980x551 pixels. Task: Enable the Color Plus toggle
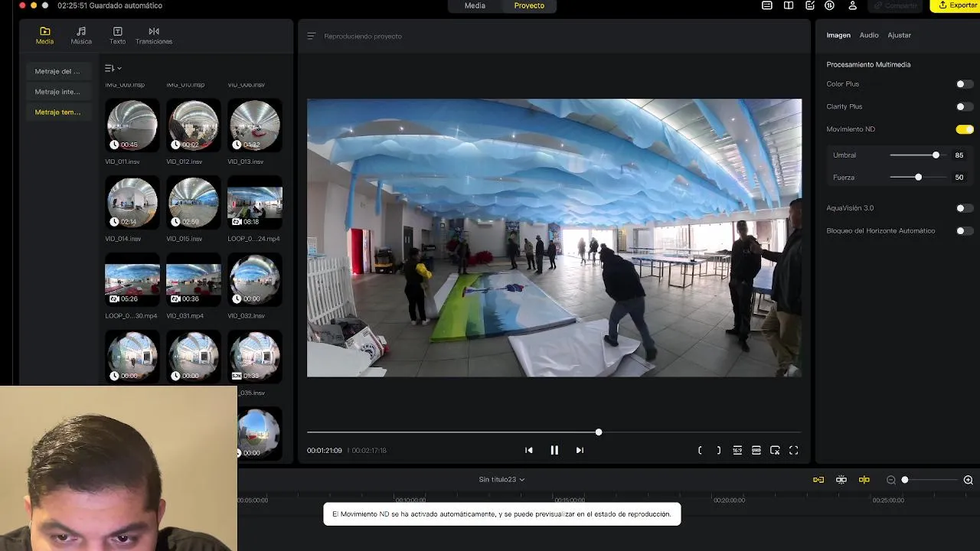(x=965, y=84)
